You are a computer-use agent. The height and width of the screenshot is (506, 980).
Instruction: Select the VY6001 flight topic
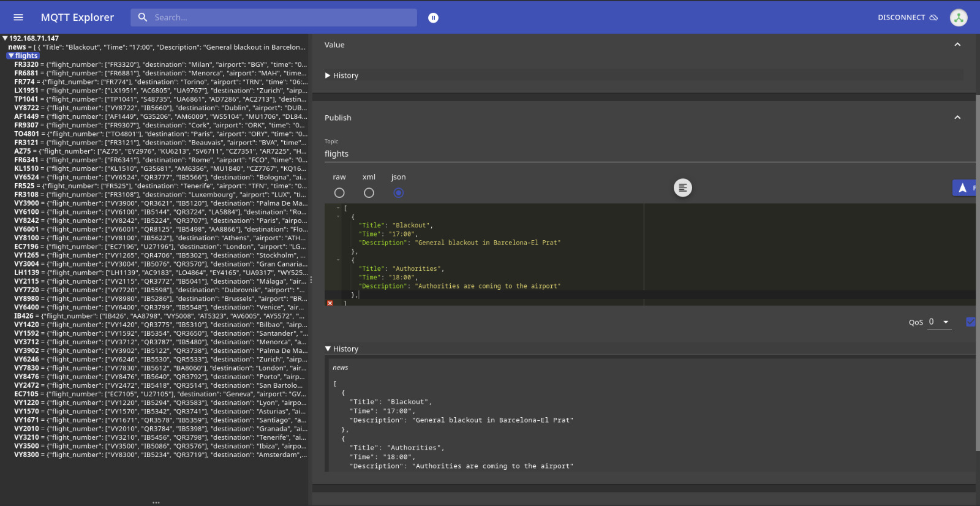coord(160,229)
